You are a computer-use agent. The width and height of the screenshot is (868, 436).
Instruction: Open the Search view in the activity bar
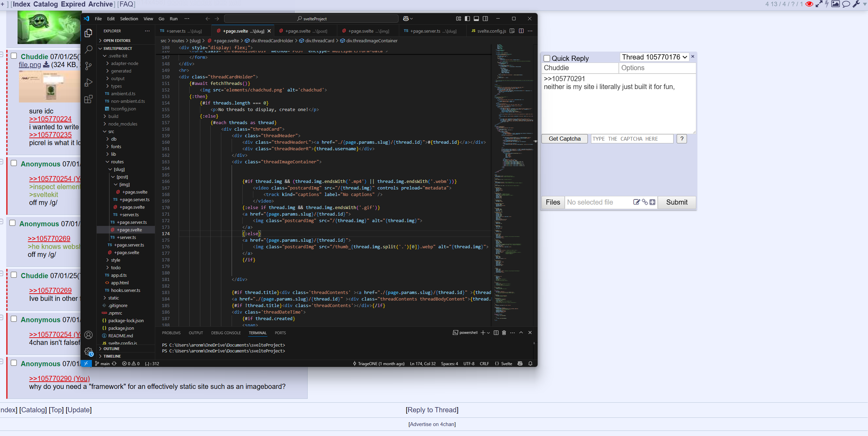point(88,49)
